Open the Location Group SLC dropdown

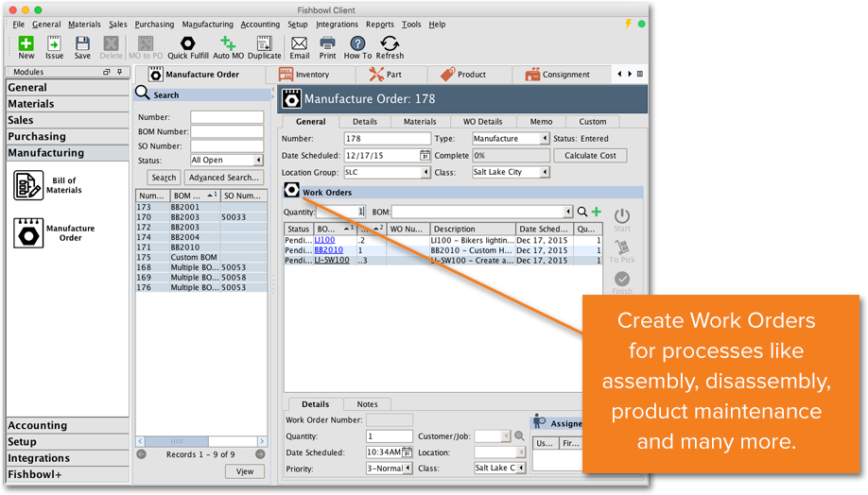[x=425, y=172]
